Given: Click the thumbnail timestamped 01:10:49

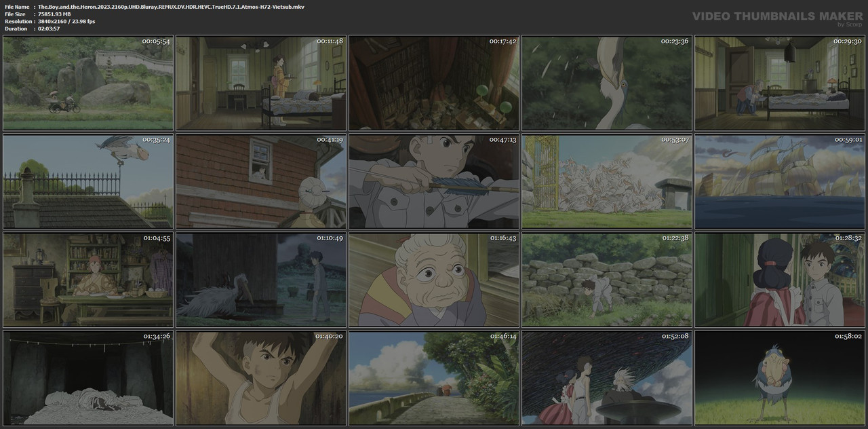Looking at the screenshot, I should click(261, 280).
